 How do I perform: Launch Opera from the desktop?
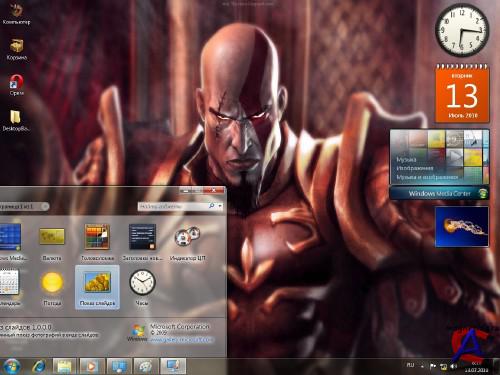[16, 85]
